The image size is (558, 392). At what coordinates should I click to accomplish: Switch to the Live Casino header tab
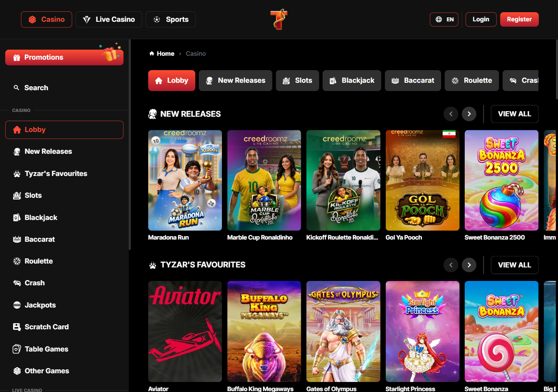coord(109,20)
